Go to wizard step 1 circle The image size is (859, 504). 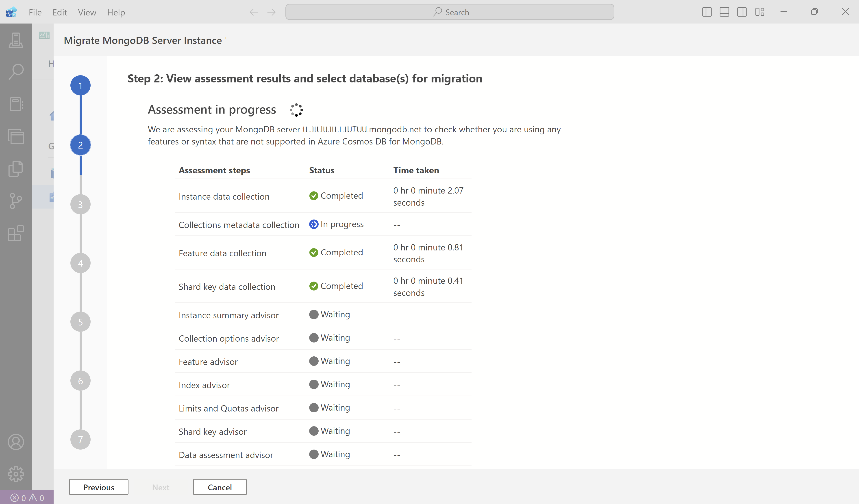(x=80, y=86)
